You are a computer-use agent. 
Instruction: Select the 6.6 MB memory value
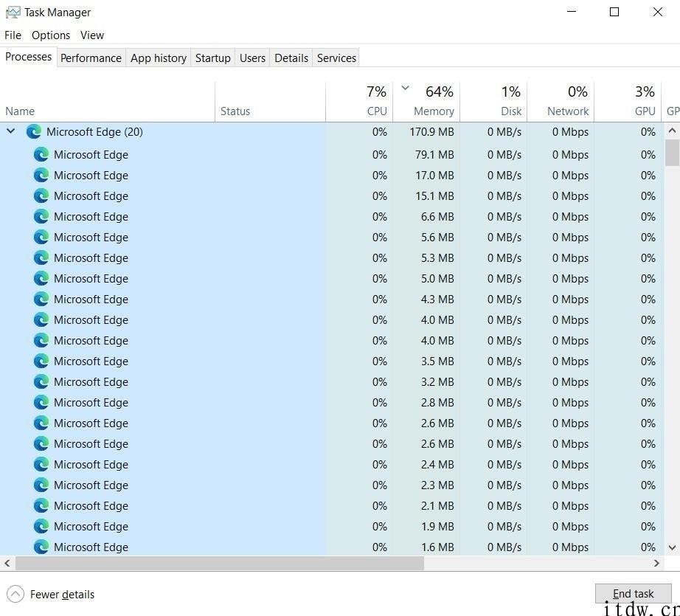tap(437, 216)
